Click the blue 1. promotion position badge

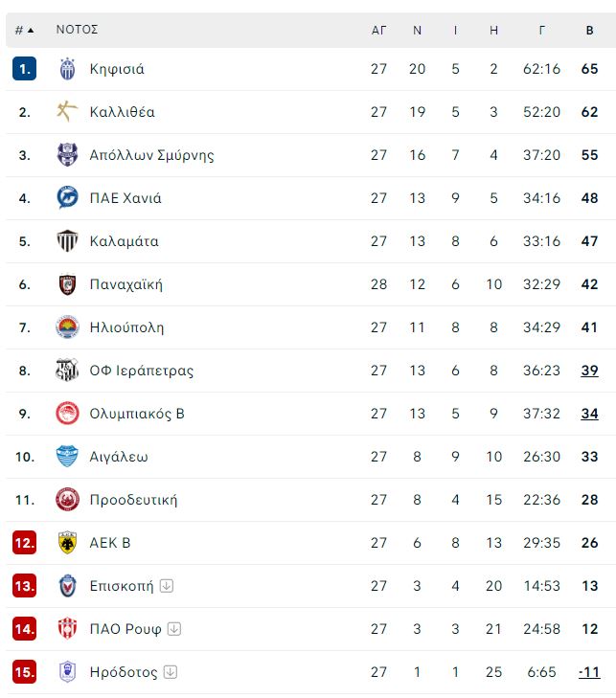tap(24, 69)
